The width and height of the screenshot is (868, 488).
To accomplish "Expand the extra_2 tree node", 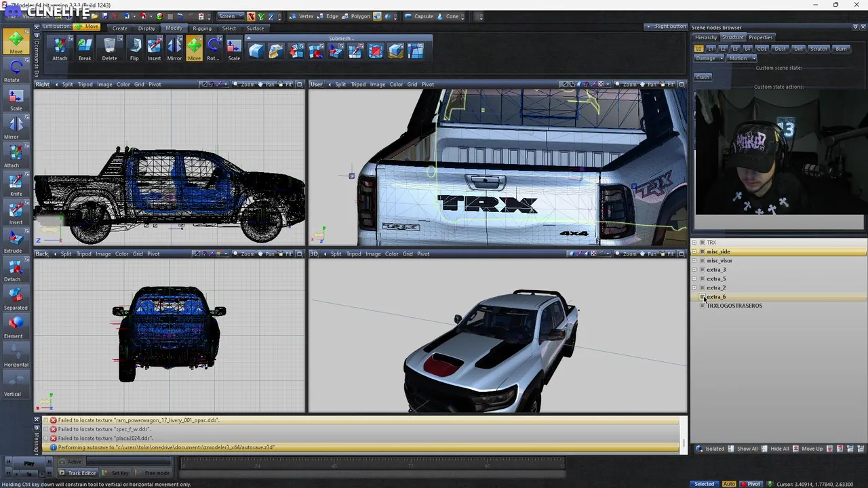I will (x=694, y=287).
